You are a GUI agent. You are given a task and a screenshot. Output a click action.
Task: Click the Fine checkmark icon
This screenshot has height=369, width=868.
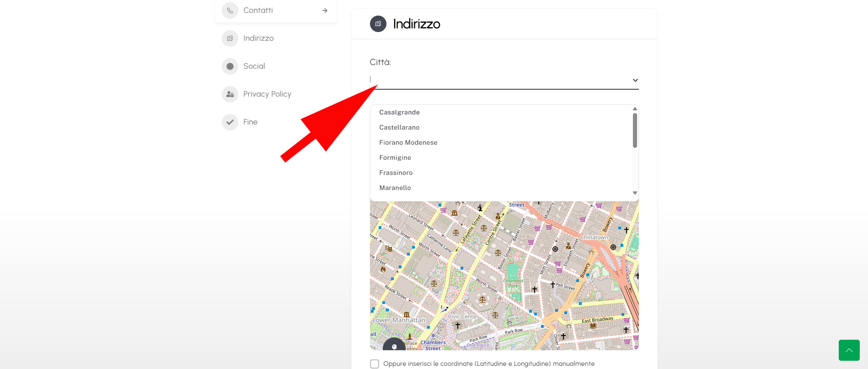(230, 122)
